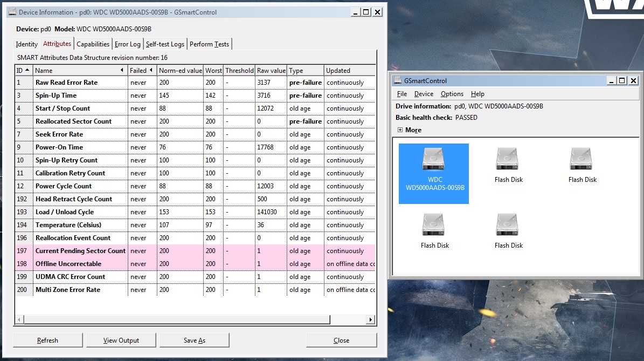Click the scrollbar right arrow of the attributes table

pyautogui.click(x=371, y=319)
